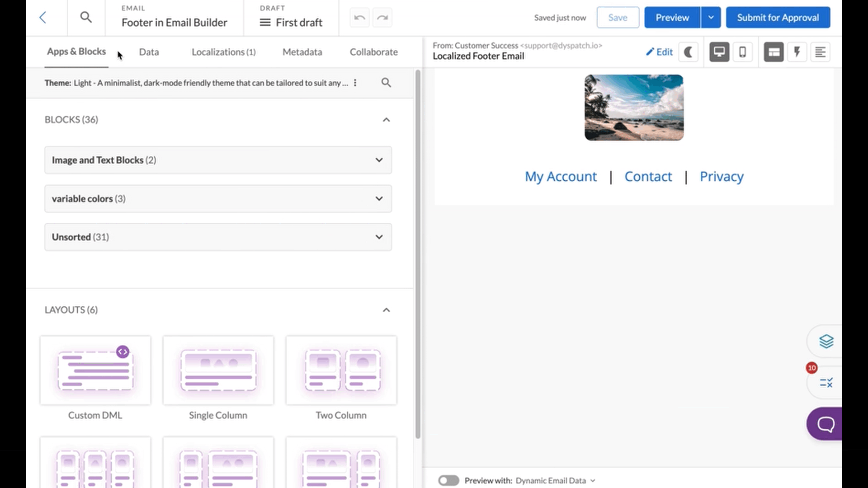Expand the Unsorted (31) blocks section
Viewport: 868px width, 488px height.
(x=379, y=237)
